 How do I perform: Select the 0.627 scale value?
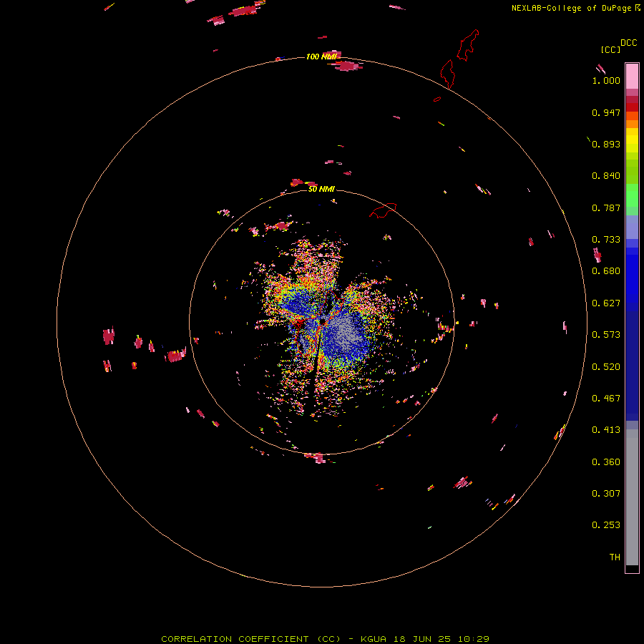pyautogui.click(x=606, y=303)
